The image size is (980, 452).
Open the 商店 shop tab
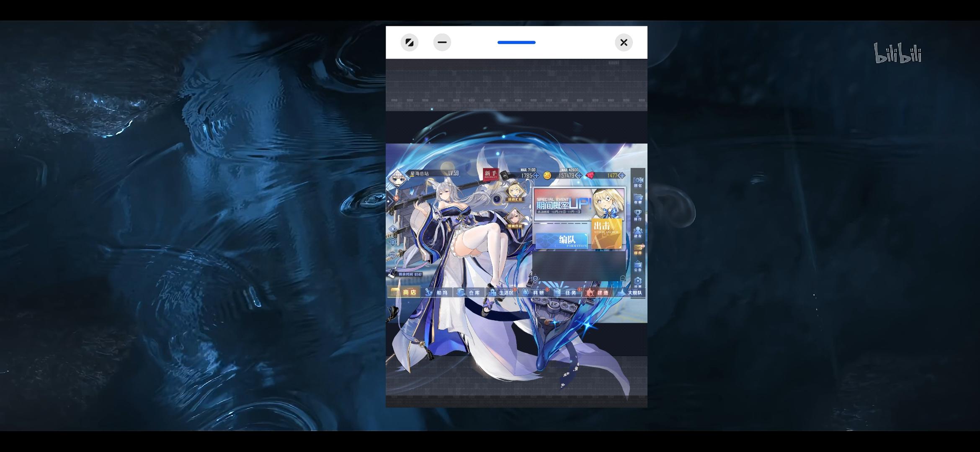pyautogui.click(x=404, y=293)
